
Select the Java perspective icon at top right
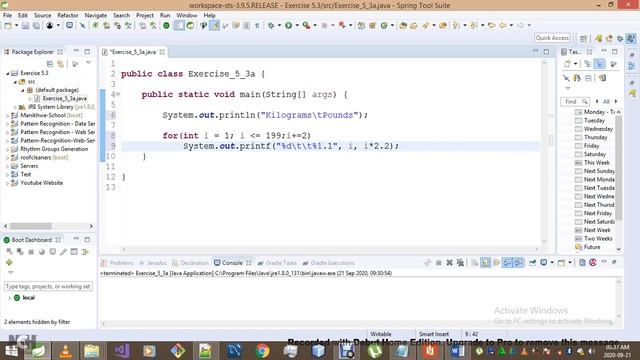click(631, 38)
